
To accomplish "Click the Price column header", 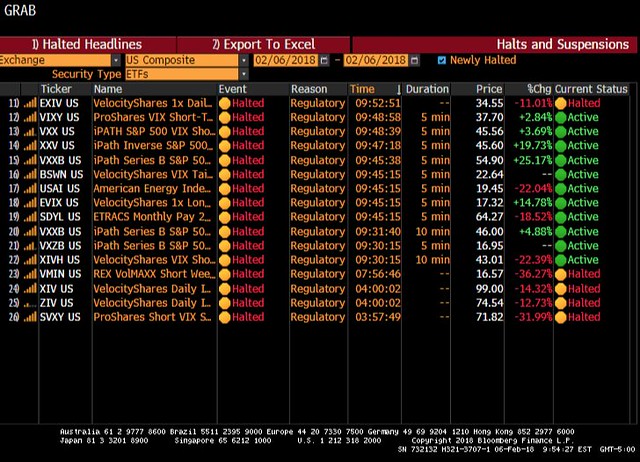I will (x=489, y=89).
